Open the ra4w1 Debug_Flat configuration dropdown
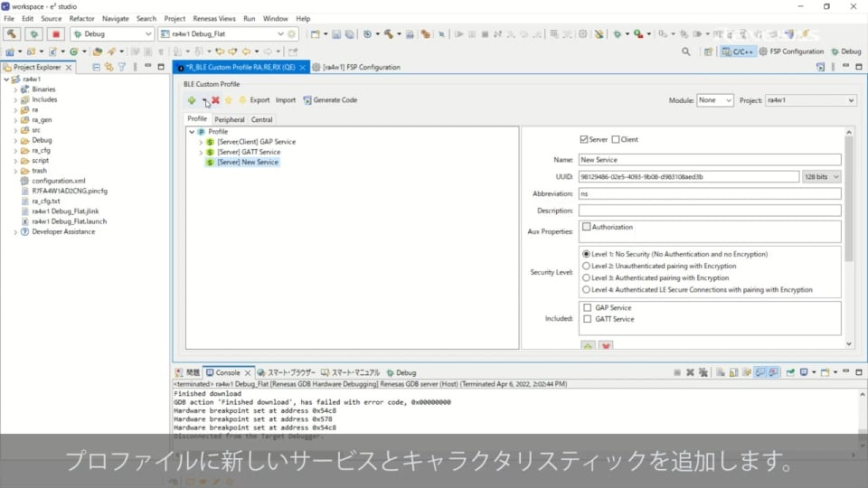868x488 pixels. 280,33
